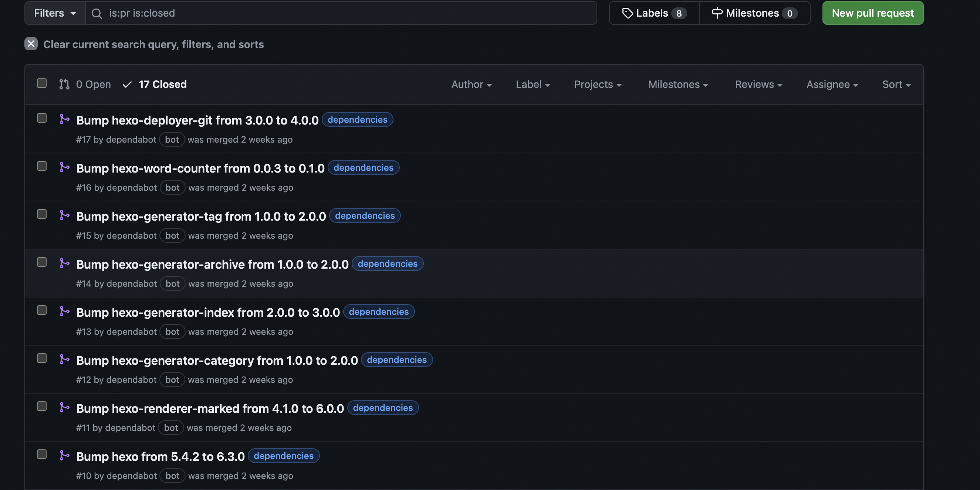Click dependencies label on hexo-generator-archive PR
Viewport: 980px width, 490px height.
(x=387, y=263)
